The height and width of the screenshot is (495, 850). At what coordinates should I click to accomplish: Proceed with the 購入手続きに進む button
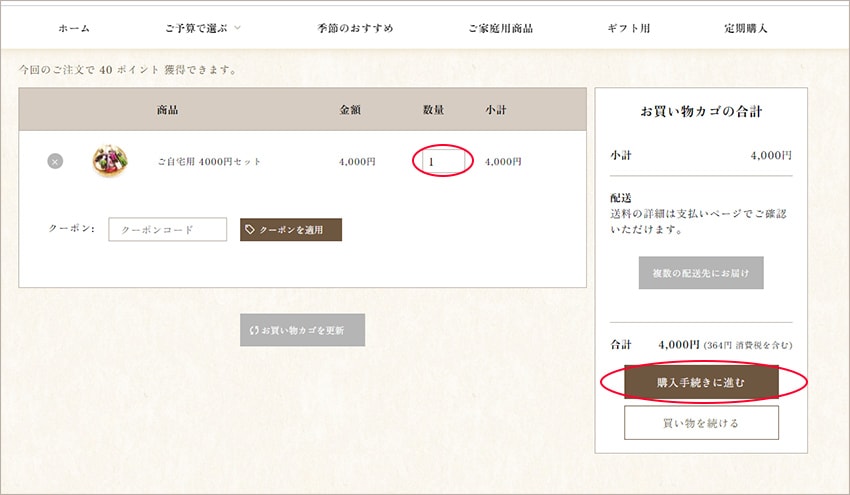pos(701,382)
